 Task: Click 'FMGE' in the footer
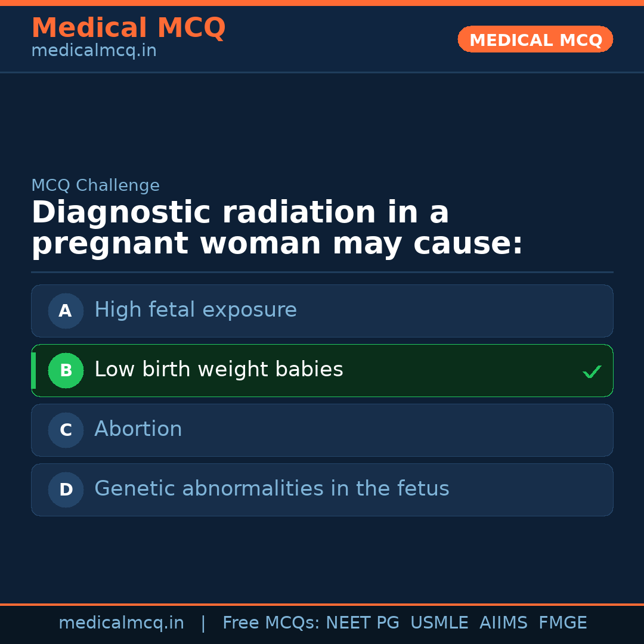click(x=562, y=623)
